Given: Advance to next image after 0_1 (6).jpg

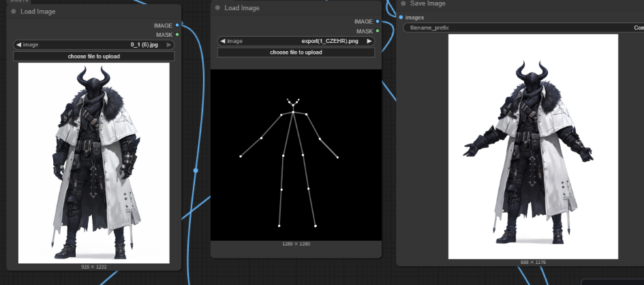Looking at the screenshot, I should coord(170,45).
